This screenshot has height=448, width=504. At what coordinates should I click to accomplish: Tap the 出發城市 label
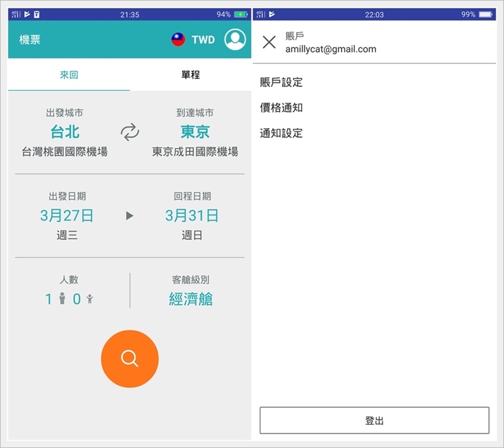[x=65, y=113]
